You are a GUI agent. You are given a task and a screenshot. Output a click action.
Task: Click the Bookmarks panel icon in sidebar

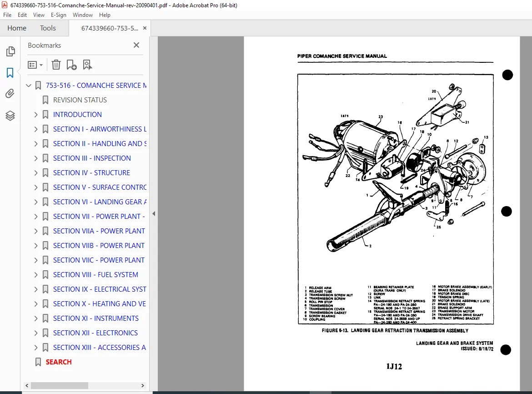click(x=10, y=73)
